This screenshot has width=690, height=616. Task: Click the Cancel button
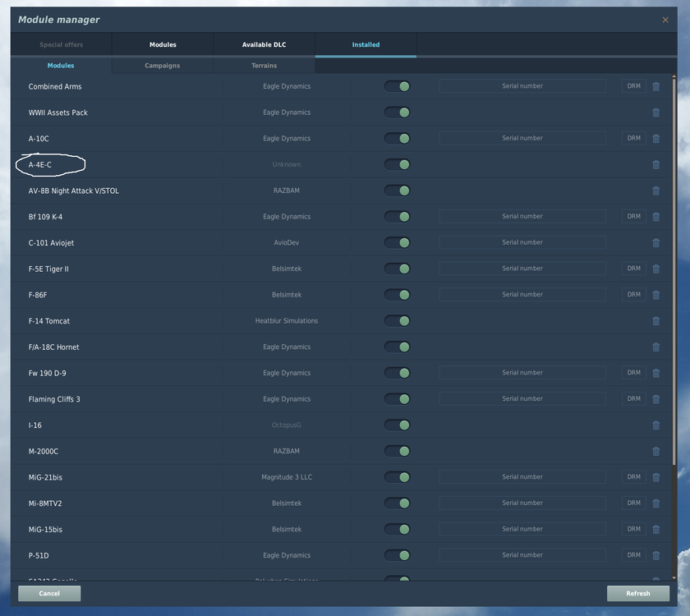[49, 593]
